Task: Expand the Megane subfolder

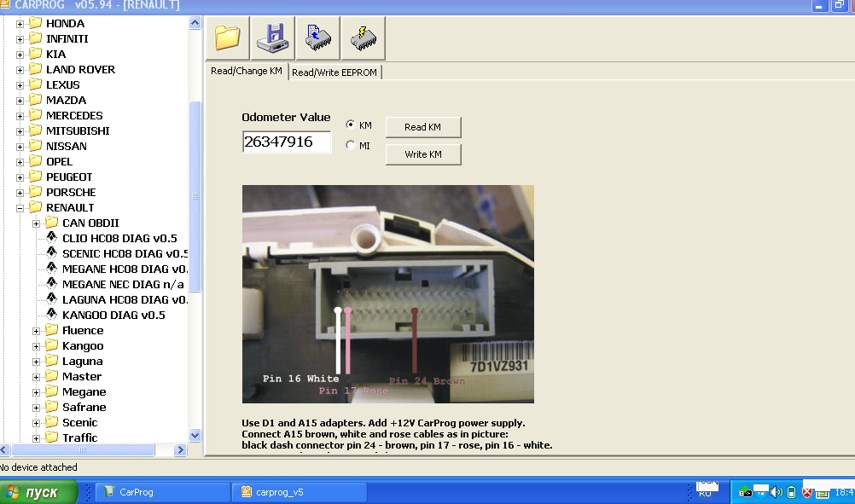Action: (36, 392)
